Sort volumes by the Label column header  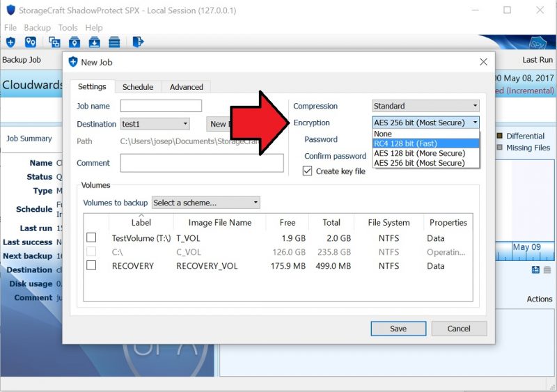tap(141, 223)
